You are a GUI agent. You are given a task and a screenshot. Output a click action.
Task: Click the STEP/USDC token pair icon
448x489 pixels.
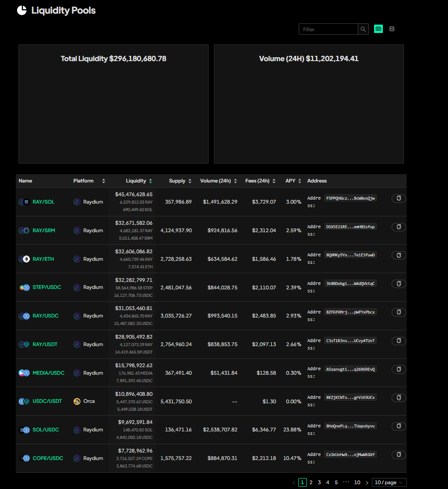24,287
